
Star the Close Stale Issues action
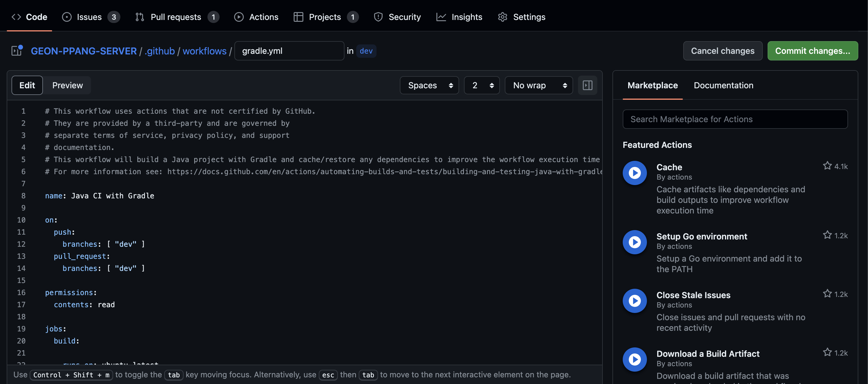827,294
